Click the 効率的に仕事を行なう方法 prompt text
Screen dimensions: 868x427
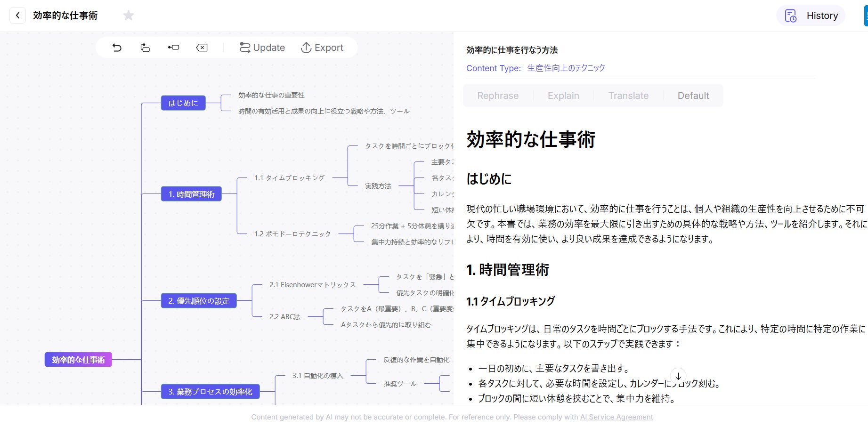512,50
